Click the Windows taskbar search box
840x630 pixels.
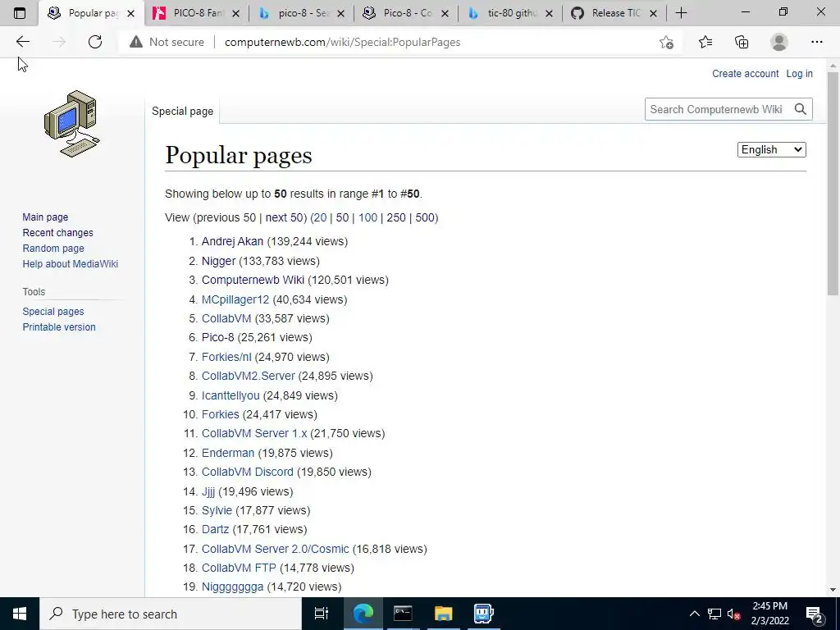(x=171, y=614)
